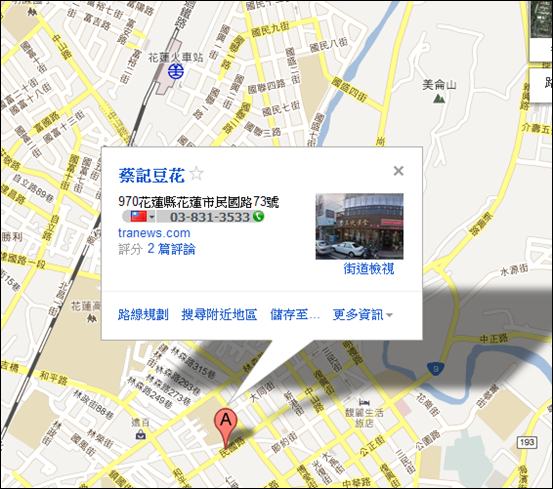Click the 美崙山 mountain icon

(439, 98)
